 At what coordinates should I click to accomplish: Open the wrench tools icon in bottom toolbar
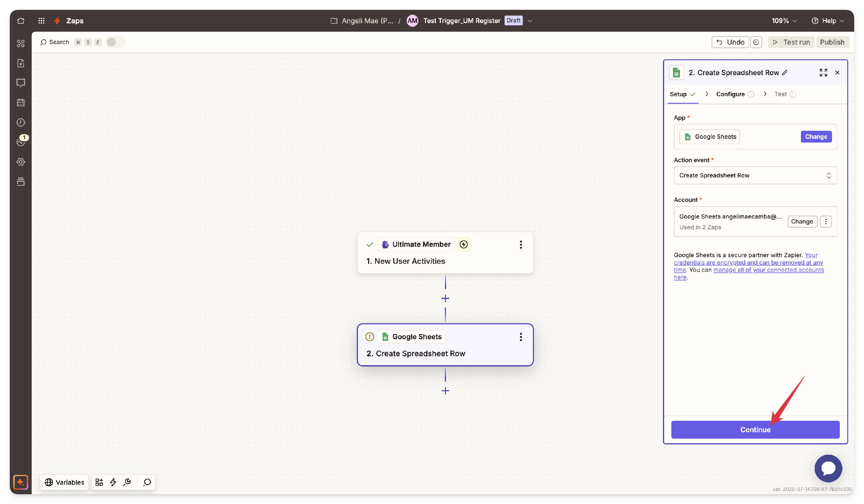pyautogui.click(x=127, y=482)
